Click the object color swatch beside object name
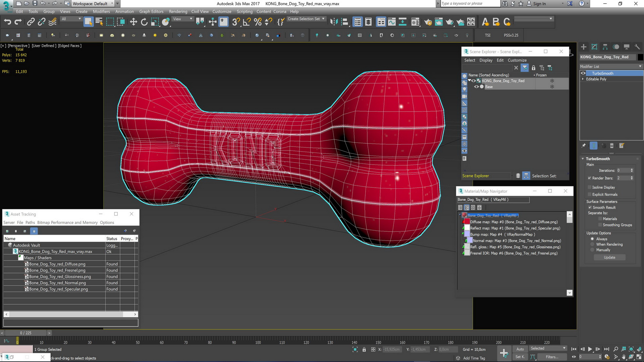 640,57
